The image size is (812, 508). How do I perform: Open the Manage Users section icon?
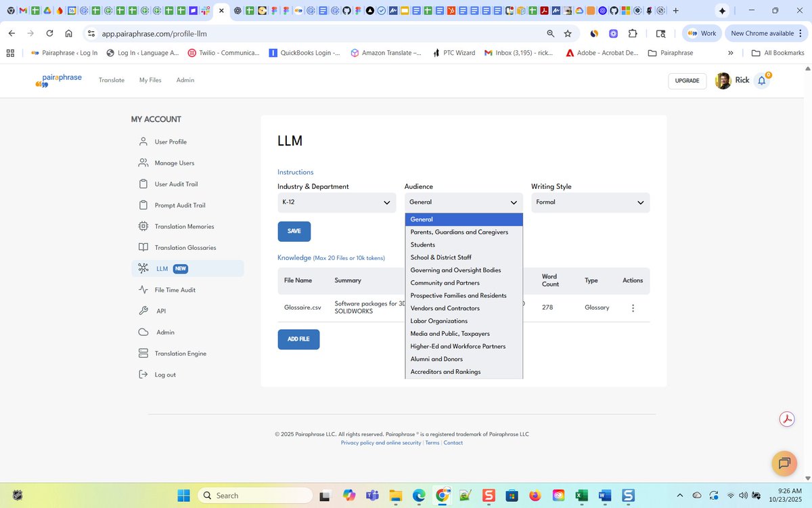coord(143,163)
